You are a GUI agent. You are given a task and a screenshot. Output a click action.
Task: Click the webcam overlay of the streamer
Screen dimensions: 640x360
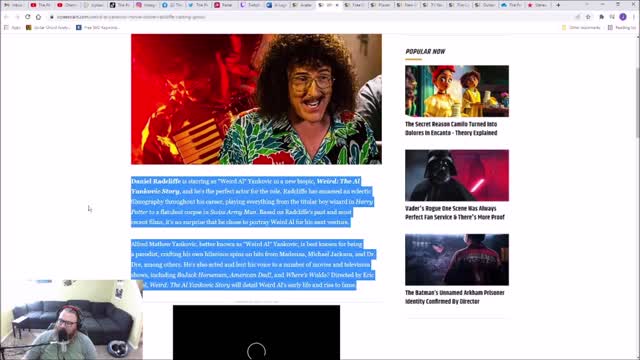point(71,320)
